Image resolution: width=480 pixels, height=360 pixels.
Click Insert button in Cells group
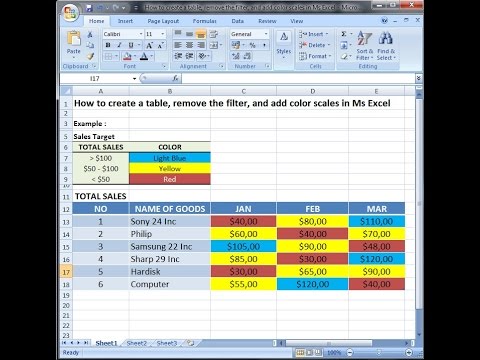coord(314,34)
